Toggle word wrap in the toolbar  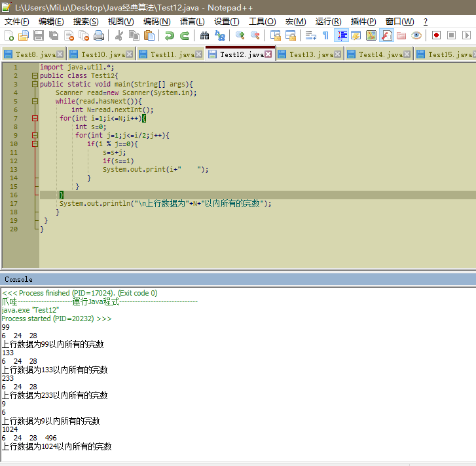[x=310, y=35]
